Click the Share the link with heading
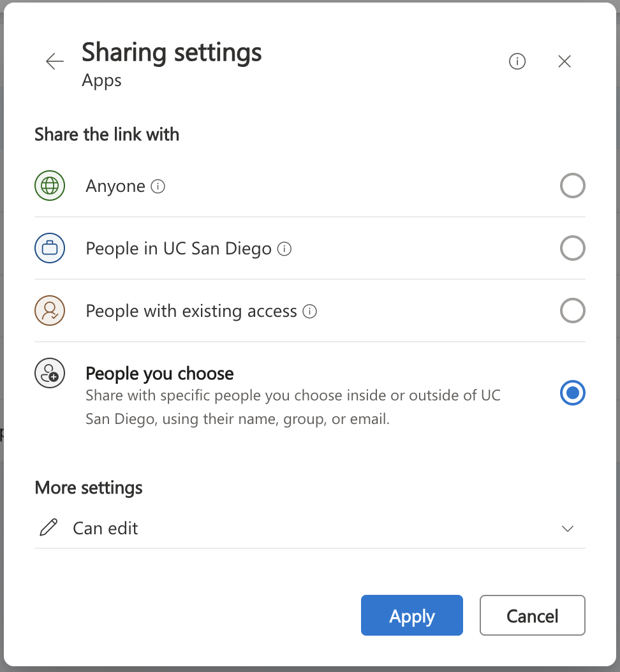This screenshot has height=672, width=620. (106, 135)
